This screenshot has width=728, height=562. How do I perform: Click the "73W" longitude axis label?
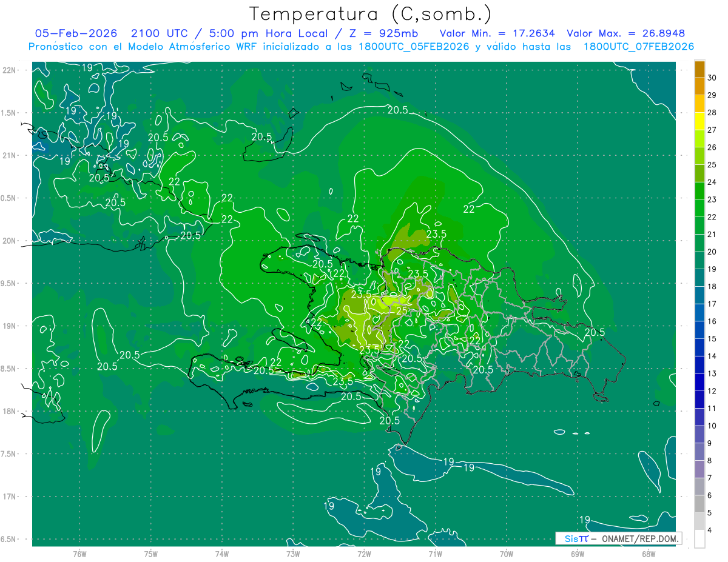coord(293,554)
